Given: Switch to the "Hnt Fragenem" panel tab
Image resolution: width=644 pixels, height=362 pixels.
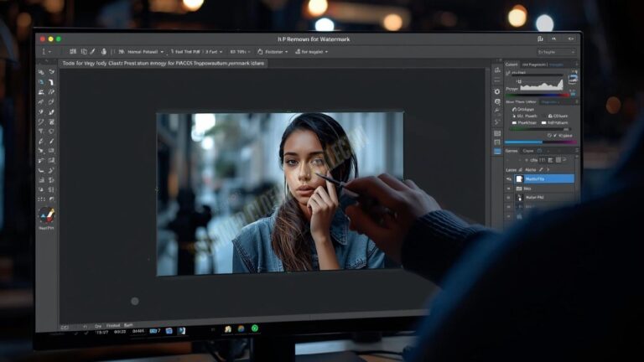Looking at the screenshot, I should (x=534, y=65).
